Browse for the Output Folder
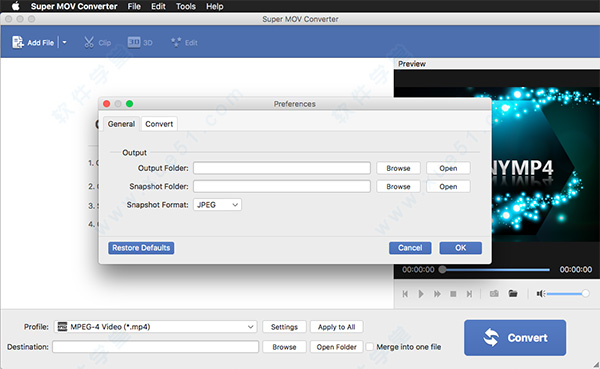 pos(398,168)
